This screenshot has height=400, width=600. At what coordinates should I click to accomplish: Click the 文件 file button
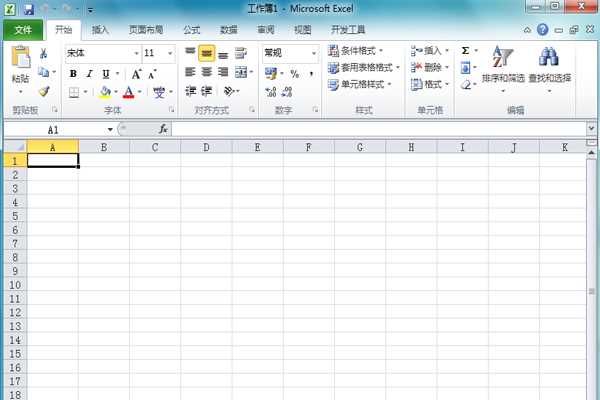(23, 30)
